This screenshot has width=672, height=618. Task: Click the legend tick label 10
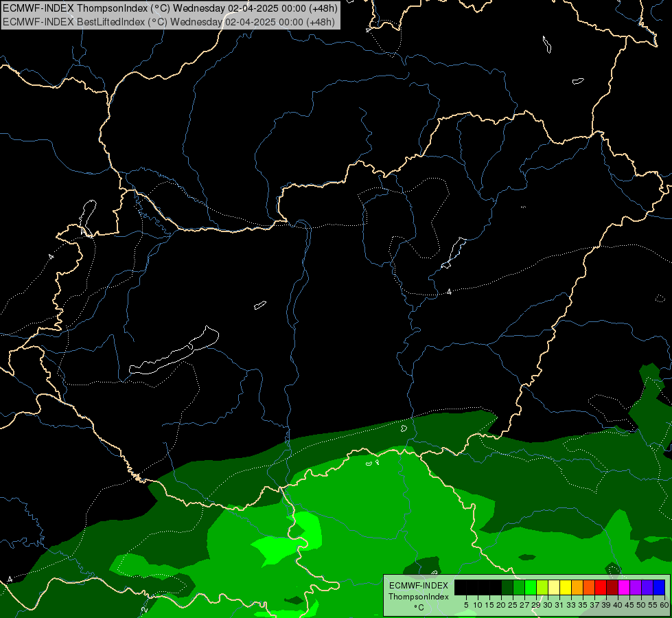click(478, 605)
